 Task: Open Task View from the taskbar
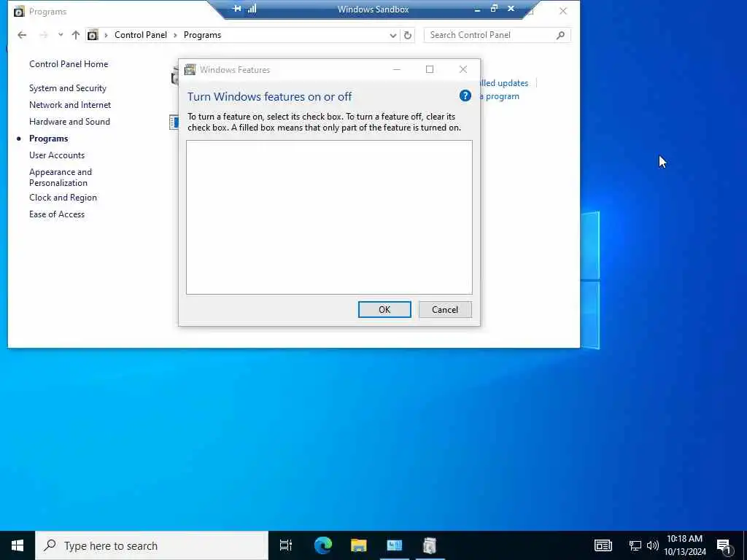point(286,545)
